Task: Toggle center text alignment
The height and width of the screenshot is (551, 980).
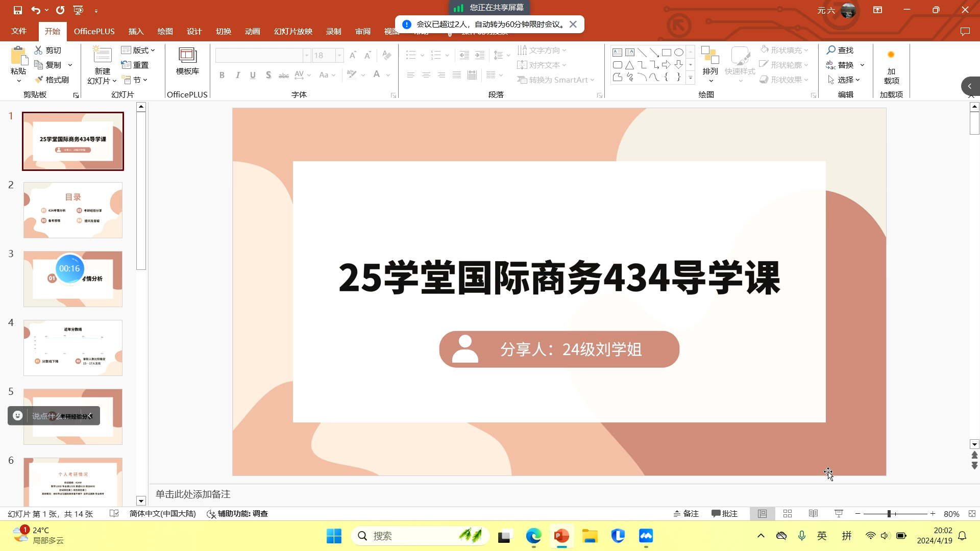Action: tap(426, 75)
